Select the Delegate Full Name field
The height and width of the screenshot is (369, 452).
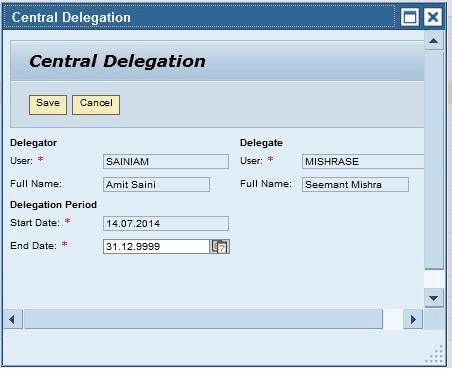coord(355,184)
